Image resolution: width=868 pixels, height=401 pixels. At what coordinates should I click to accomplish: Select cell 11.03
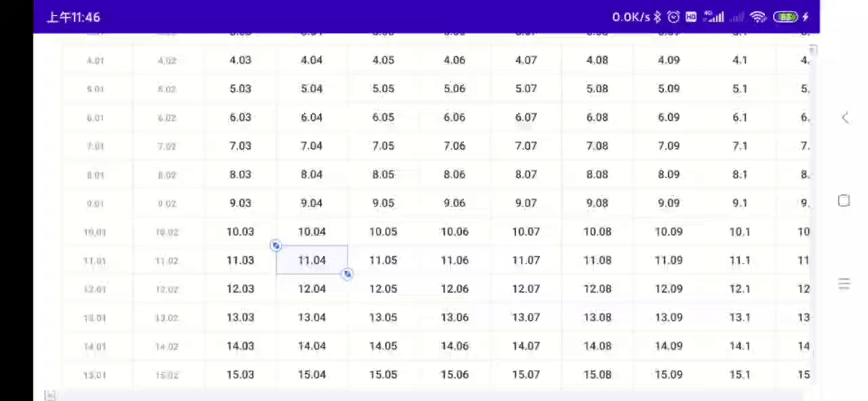[x=241, y=260]
